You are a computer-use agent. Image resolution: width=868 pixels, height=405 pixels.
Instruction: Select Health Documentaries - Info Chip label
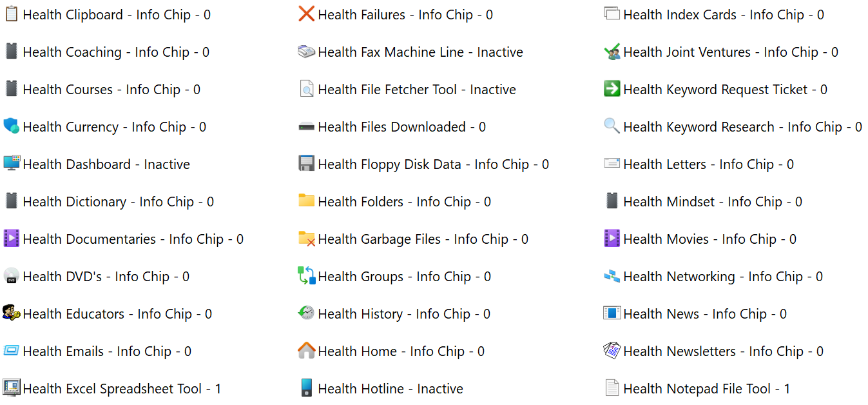point(133,239)
